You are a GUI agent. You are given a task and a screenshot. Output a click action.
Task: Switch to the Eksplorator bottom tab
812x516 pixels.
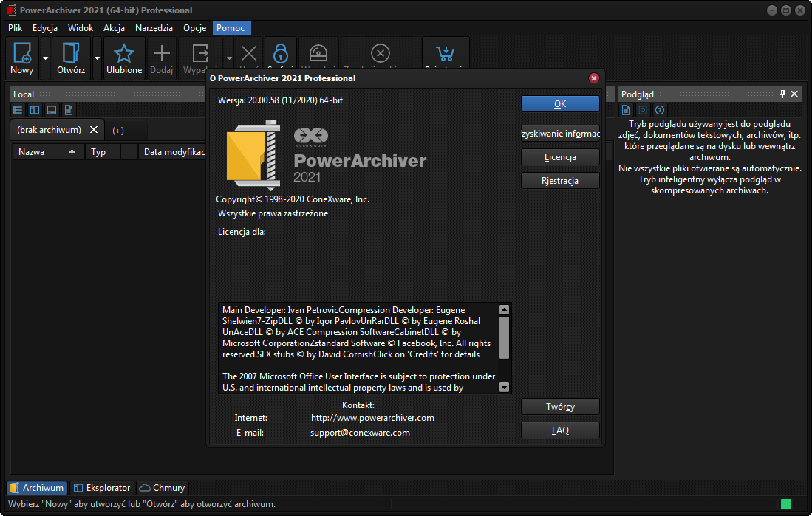pyautogui.click(x=102, y=487)
